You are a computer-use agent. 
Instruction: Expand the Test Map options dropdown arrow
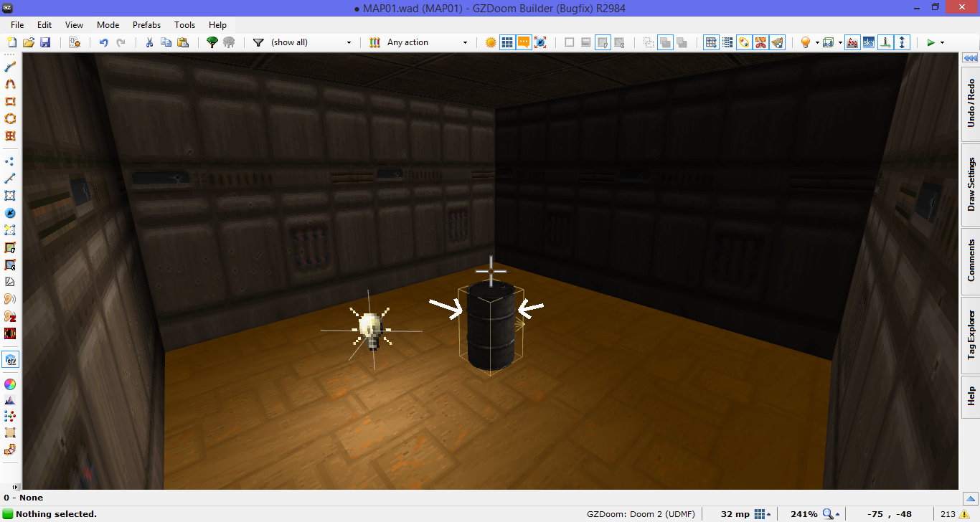point(942,43)
